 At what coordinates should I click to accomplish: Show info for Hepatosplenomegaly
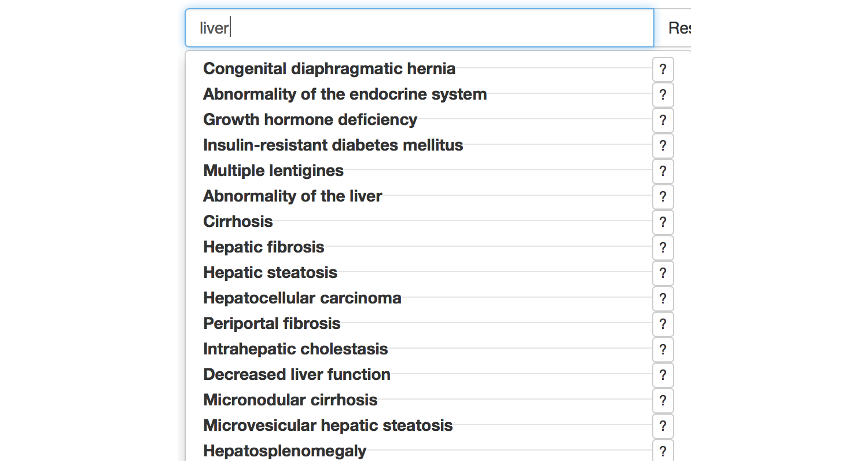[663, 451]
